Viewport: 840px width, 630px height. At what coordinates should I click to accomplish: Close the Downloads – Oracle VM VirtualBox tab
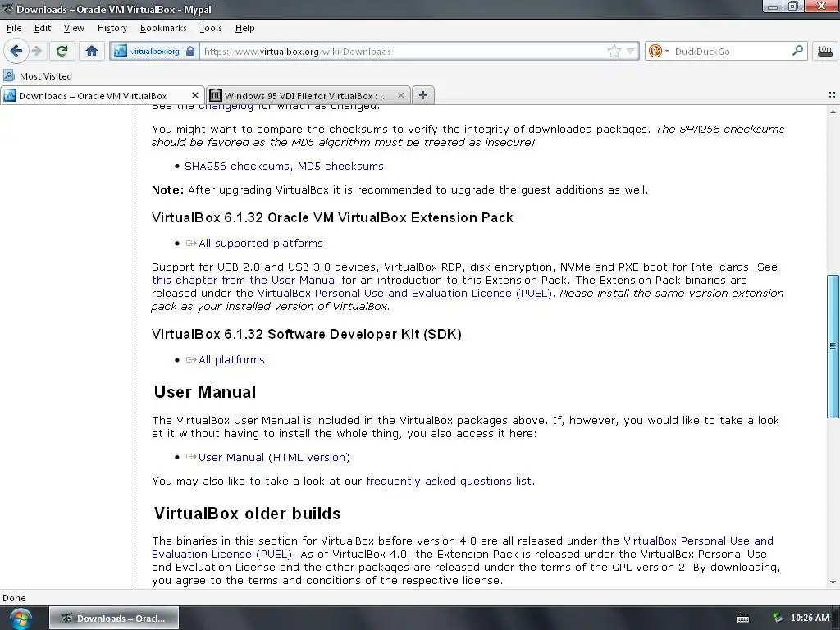click(x=195, y=95)
